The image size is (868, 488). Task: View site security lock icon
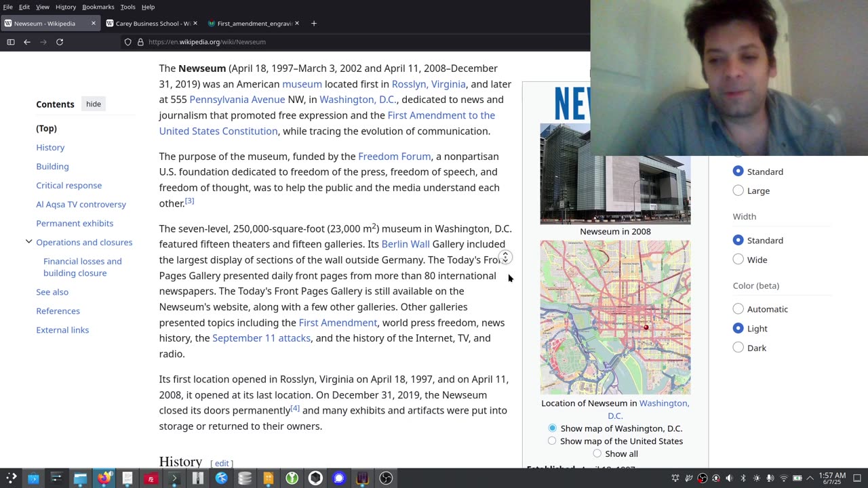(x=140, y=42)
